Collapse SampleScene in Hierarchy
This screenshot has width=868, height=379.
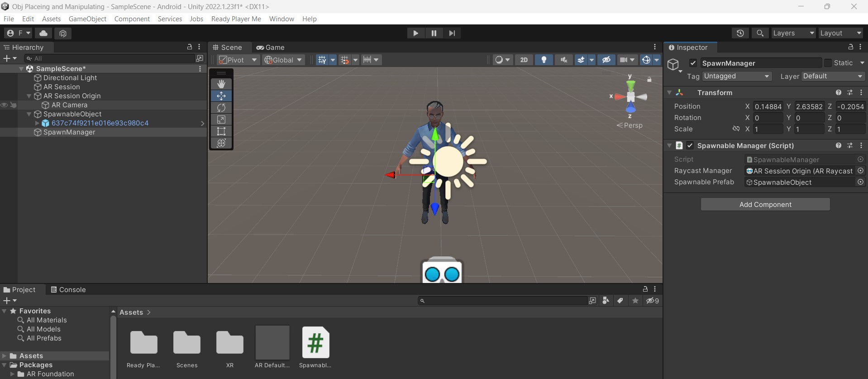(x=21, y=69)
